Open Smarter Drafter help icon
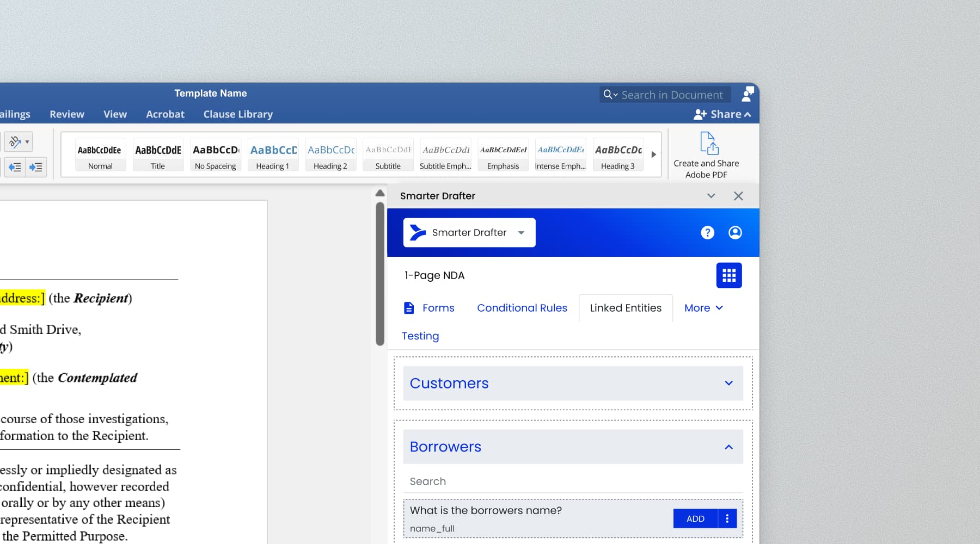Image resolution: width=980 pixels, height=544 pixels. pyautogui.click(x=707, y=233)
